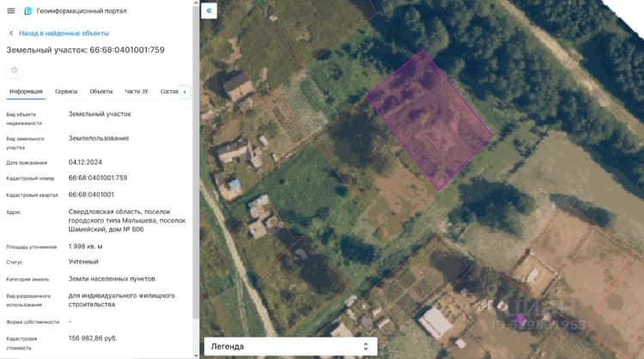
Task: Click the back arrow chevron icon
Action: click(11, 33)
